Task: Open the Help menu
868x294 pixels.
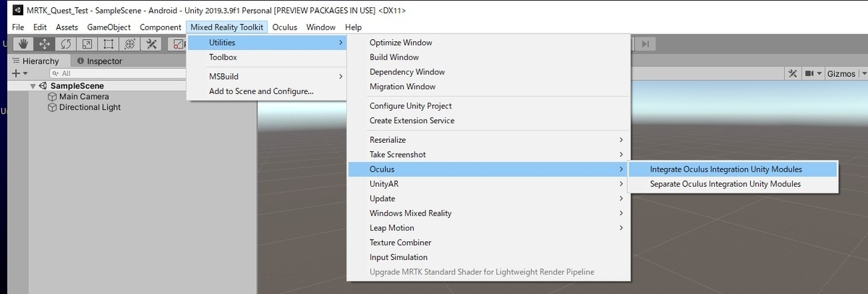Action: [353, 27]
